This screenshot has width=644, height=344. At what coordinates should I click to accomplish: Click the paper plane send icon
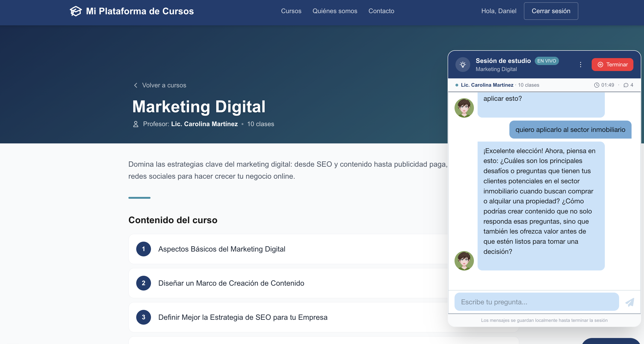(x=630, y=302)
